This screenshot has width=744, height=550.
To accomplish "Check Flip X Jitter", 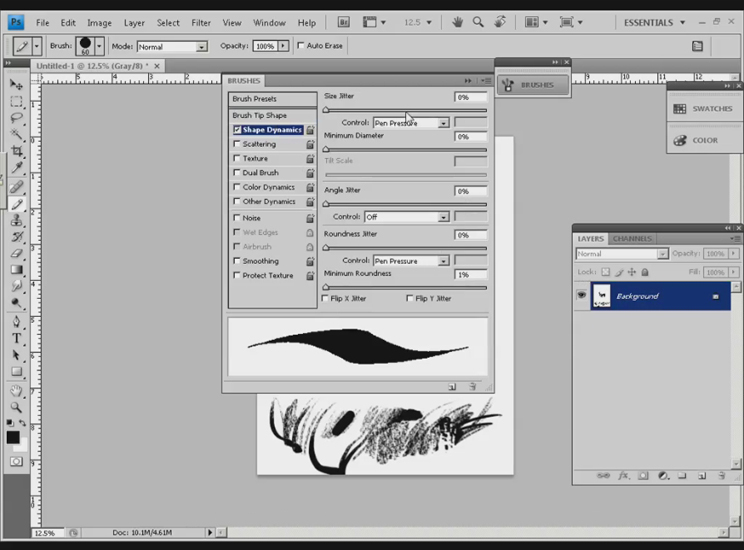I will [x=325, y=298].
